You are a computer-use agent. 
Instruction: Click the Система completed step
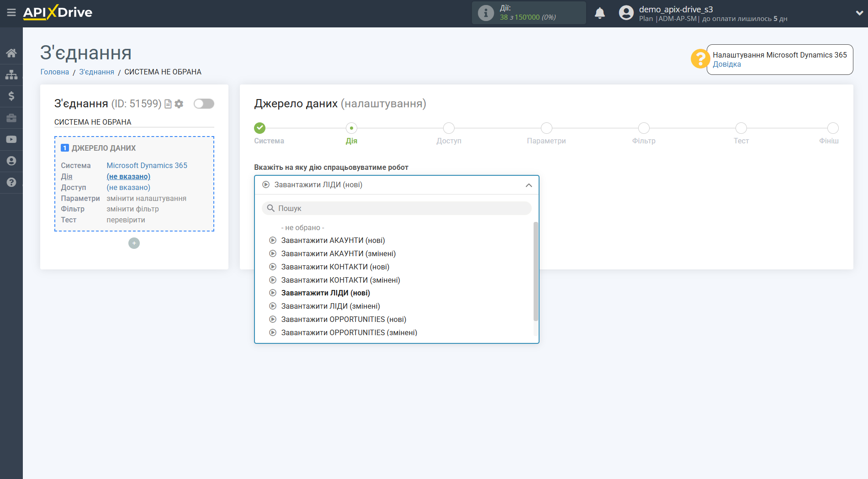point(259,128)
